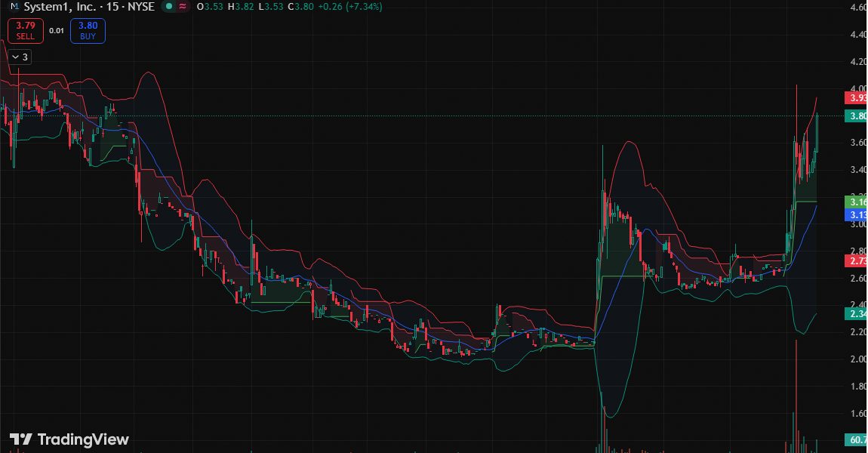The width and height of the screenshot is (868, 453).
Task: Click the teal 2.34 price label
Action: (x=857, y=314)
